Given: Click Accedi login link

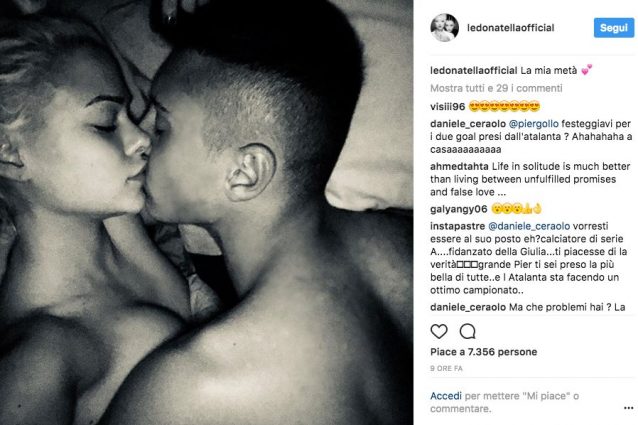Looking at the screenshot, I should (446, 396).
